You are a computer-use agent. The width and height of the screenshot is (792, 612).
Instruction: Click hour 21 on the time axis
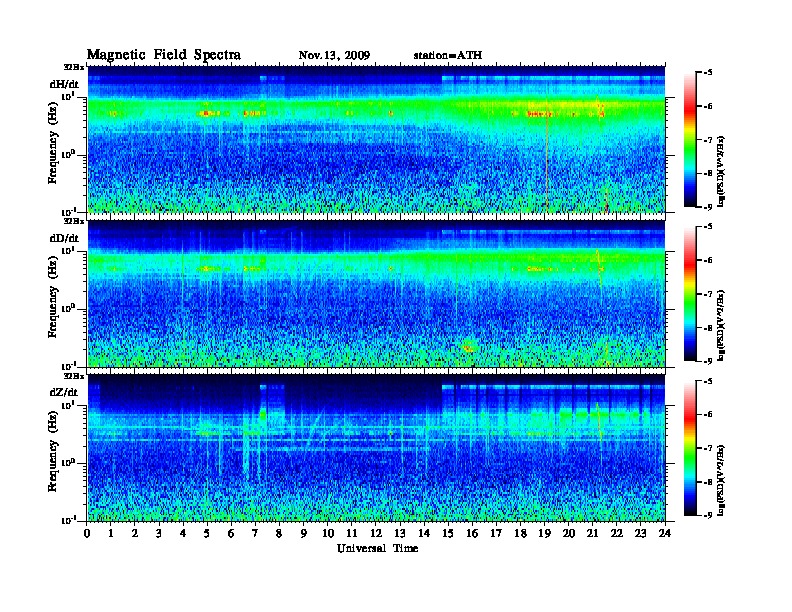[592, 534]
